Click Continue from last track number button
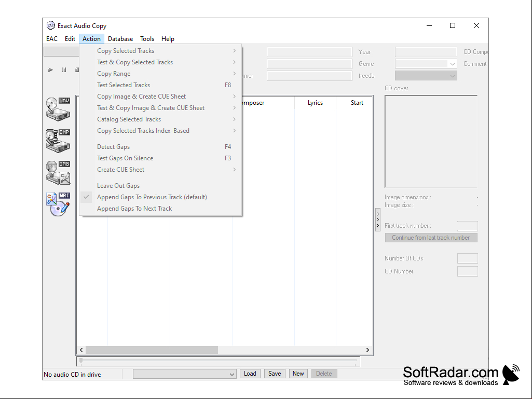The width and height of the screenshot is (532, 399). [x=431, y=238]
